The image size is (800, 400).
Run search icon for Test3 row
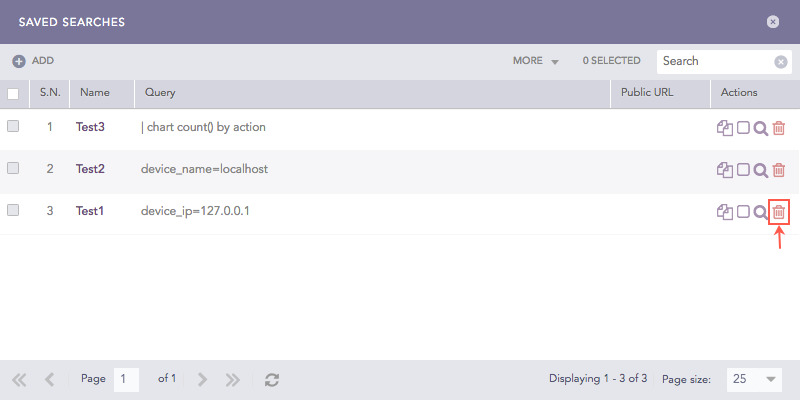pos(760,128)
